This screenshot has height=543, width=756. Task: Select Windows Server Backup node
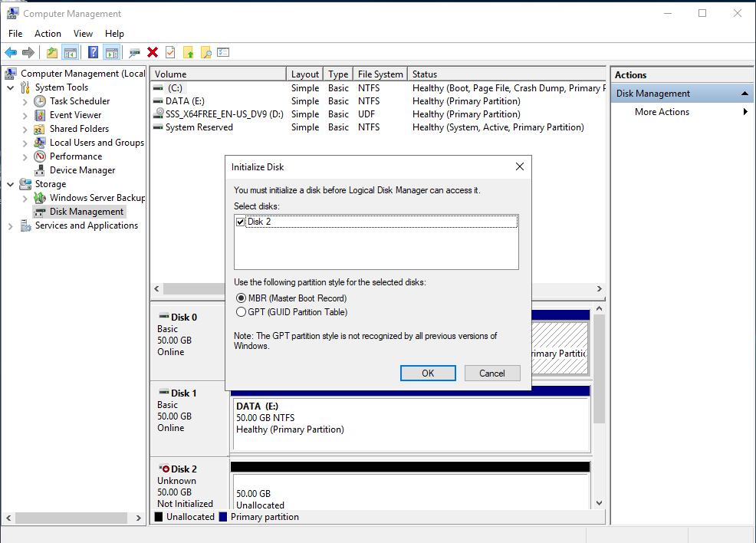coord(97,198)
